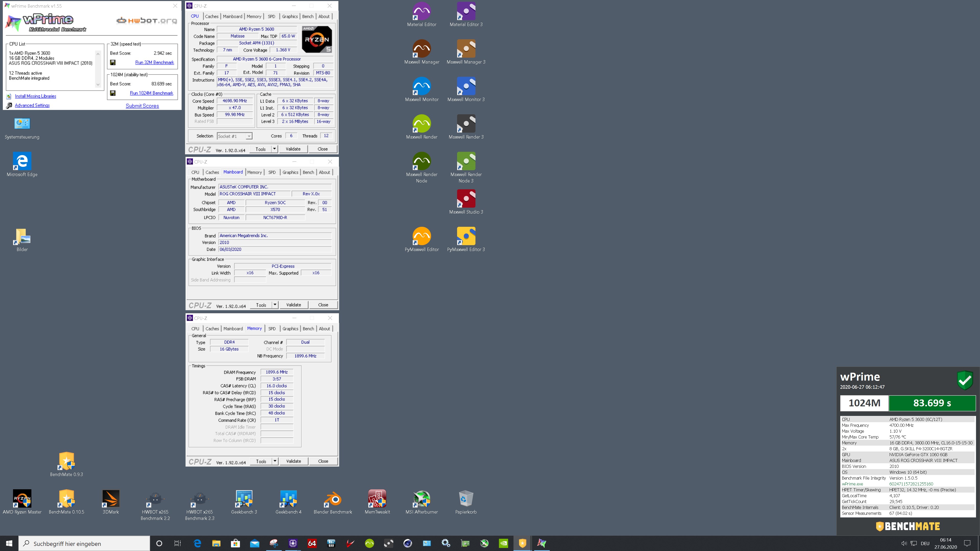
Task: Click the Tools button in the Memory CPU-Z window
Action: tap(261, 461)
